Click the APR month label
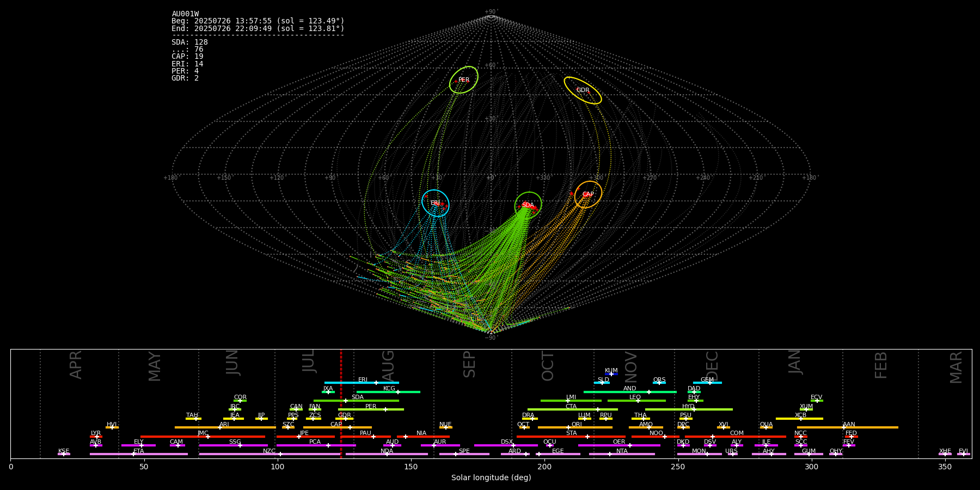This screenshot has width=980, height=490. 76,365
